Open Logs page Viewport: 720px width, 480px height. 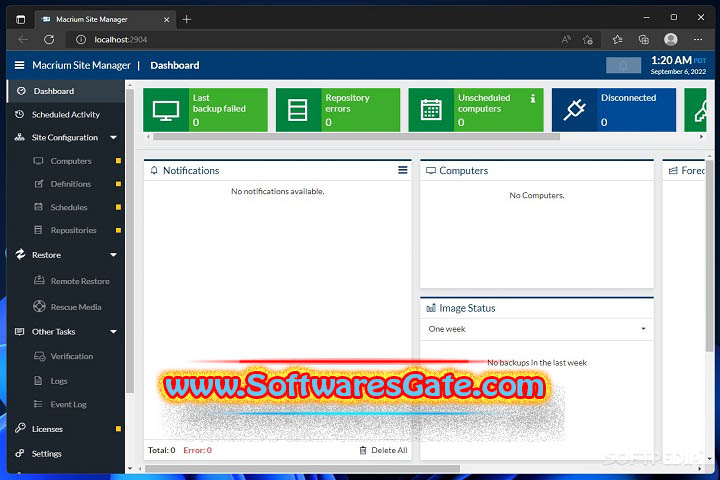point(59,381)
